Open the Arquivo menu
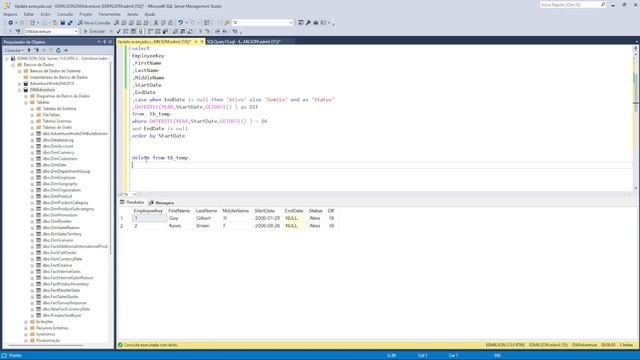This screenshot has height=360, width=640. click(10, 14)
